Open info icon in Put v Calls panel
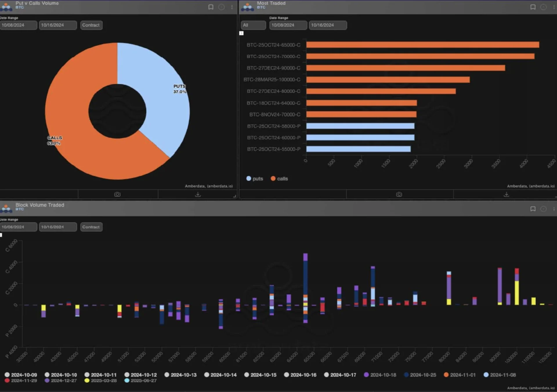The width and height of the screenshot is (557, 392). coord(221,7)
